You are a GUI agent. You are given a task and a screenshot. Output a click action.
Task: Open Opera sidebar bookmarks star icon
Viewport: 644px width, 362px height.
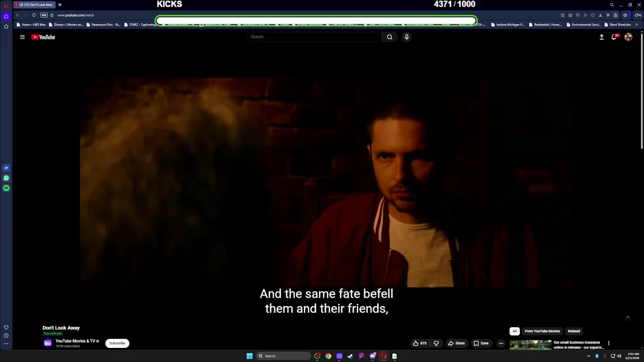6,26
